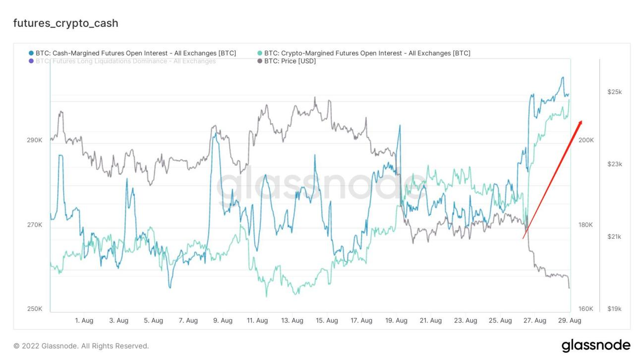This screenshot has width=644, height=362.
Task: Click the teal Crypto-Margined legend dot
Action: pyautogui.click(x=260, y=53)
